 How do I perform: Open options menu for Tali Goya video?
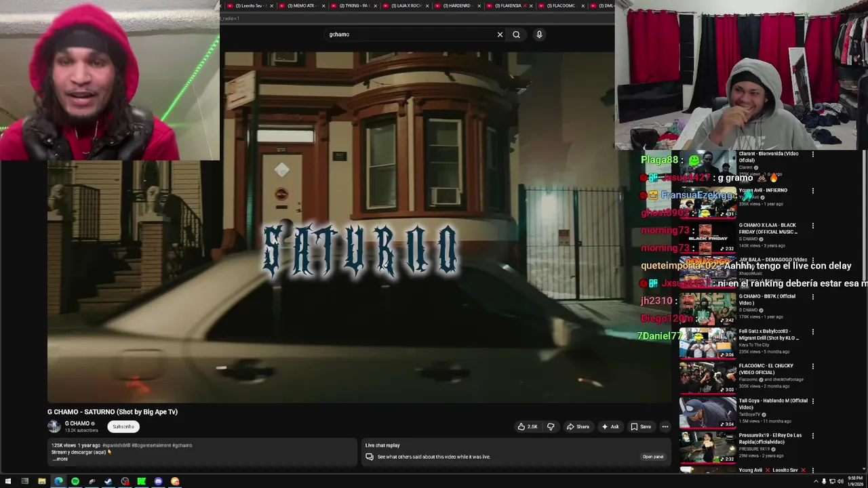(x=813, y=401)
